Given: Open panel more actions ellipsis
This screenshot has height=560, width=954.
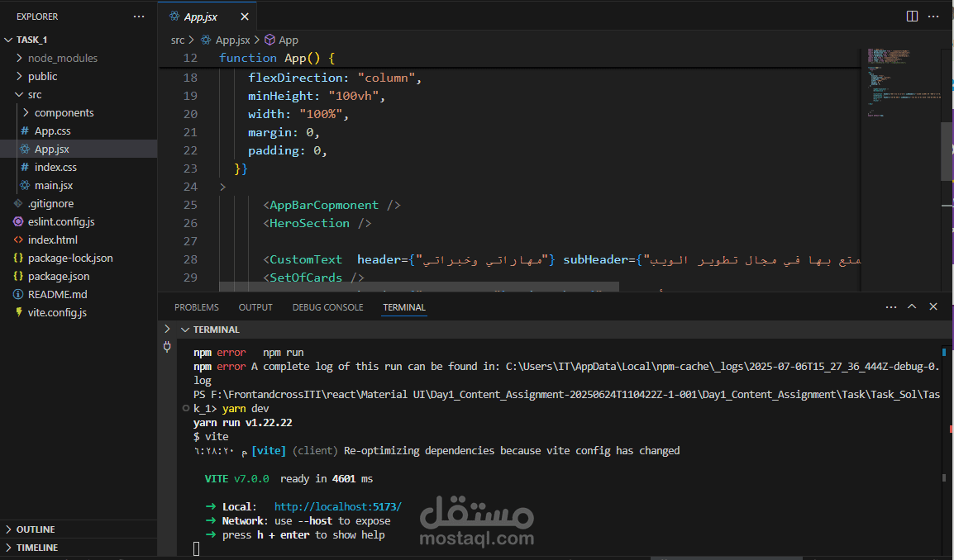Looking at the screenshot, I should point(890,307).
